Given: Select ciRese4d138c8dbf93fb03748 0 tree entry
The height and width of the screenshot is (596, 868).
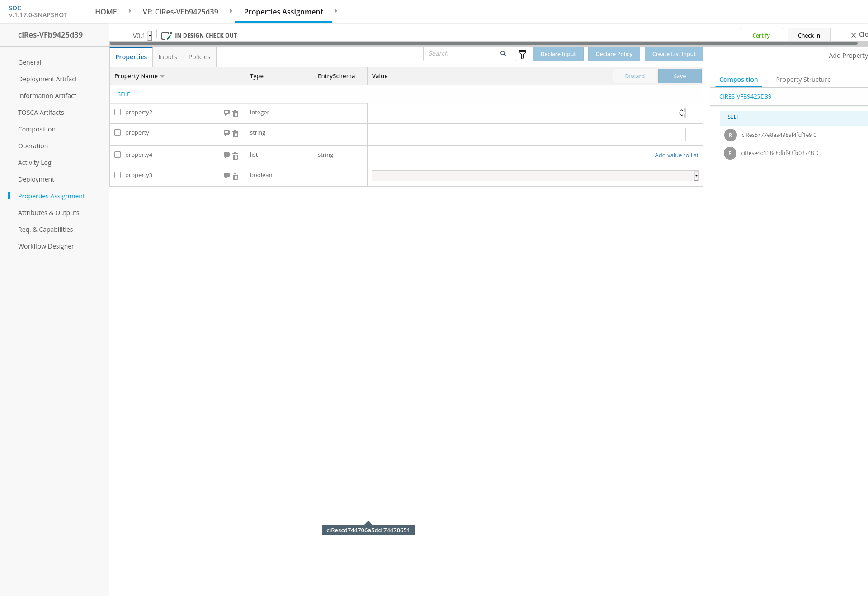Looking at the screenshot, I should [780, 153].
